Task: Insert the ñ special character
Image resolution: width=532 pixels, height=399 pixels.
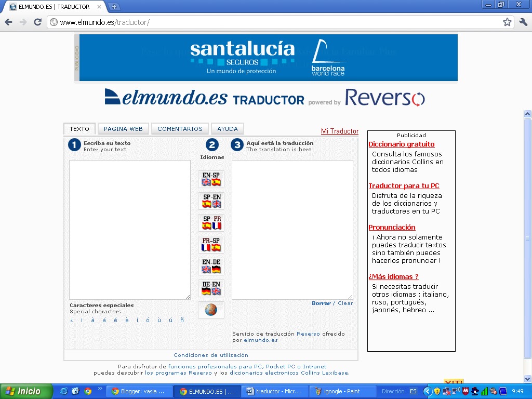Action: (182, 320)
